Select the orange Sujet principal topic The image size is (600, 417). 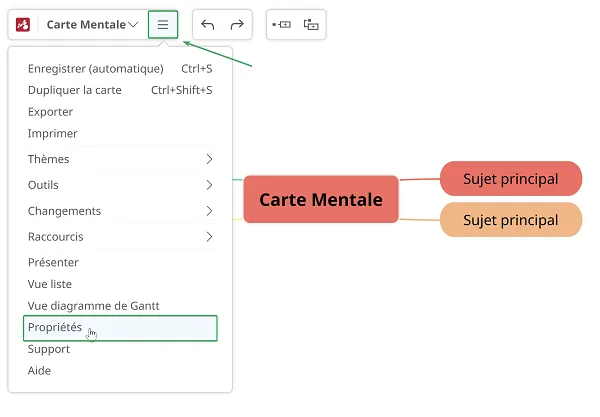point(511,220)
